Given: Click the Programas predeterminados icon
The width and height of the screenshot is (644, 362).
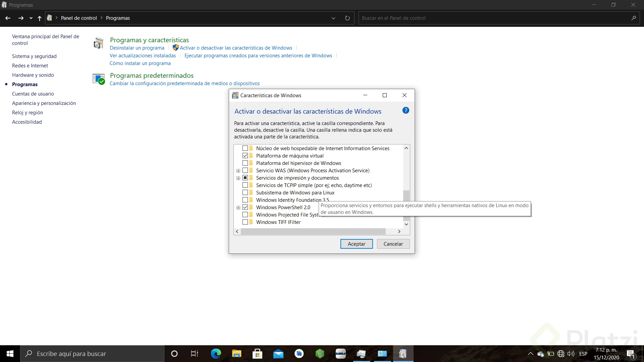Looking at the screenshot, I should point(99,79).
